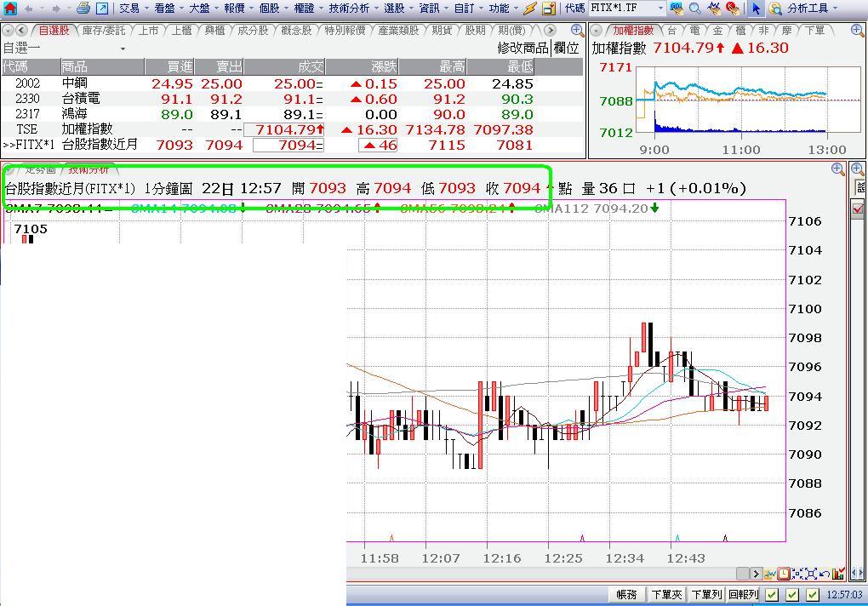
Task: Open the 報價 dropdown menu
Action: pyautogui.click(x=238, y=9)
